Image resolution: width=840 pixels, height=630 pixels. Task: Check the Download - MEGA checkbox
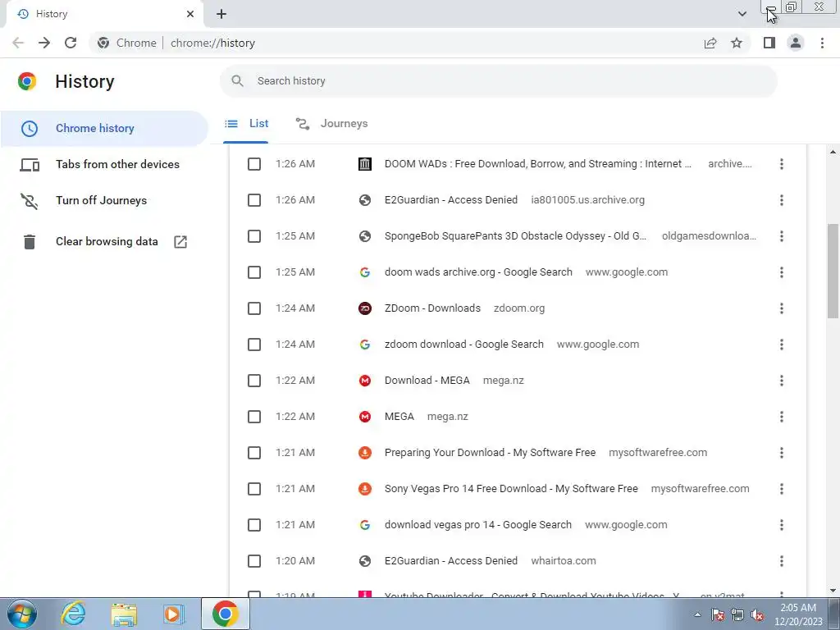coord(254,381)
